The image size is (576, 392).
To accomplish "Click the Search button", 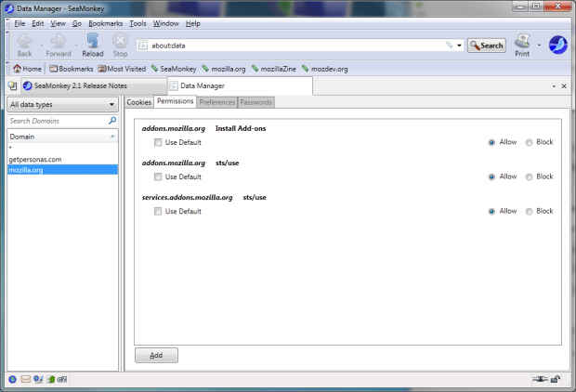I will tap(487, 46).
